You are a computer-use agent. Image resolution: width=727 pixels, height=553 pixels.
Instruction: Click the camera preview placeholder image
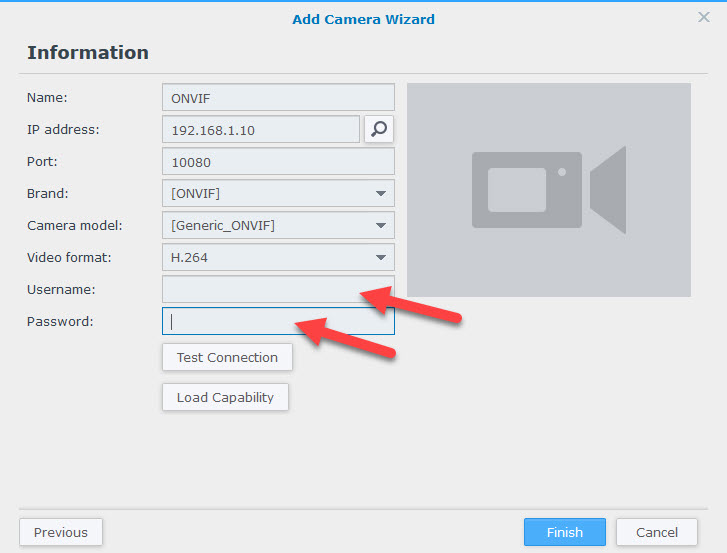(x=548, y=190)
